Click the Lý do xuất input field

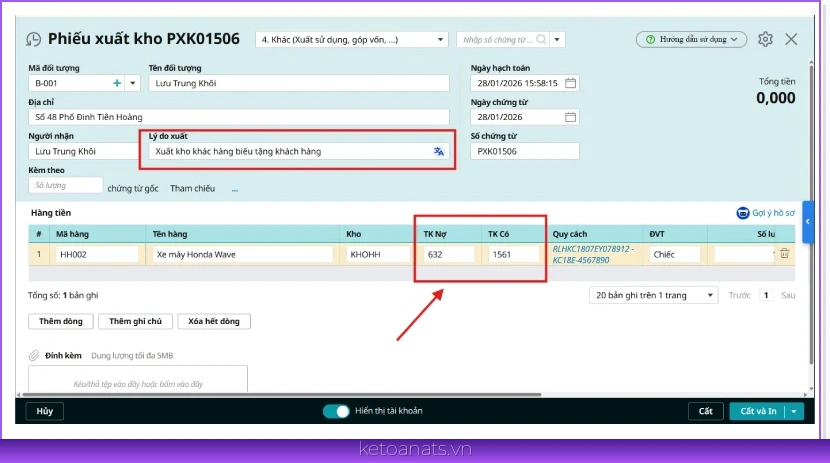click(299, 151)
